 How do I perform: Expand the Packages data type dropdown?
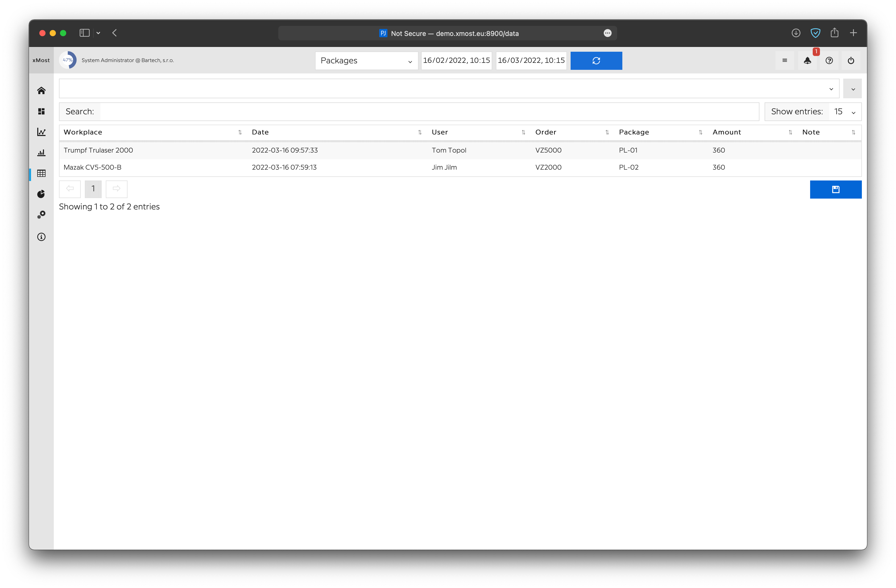pos(366,61)
